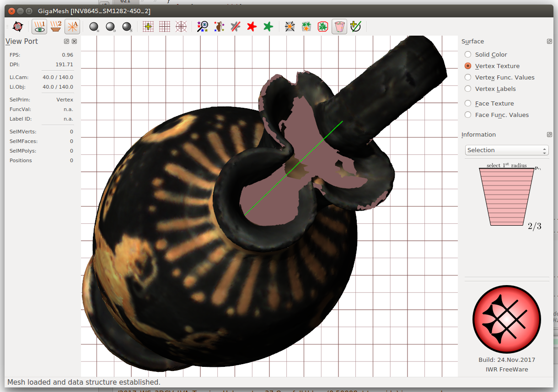Click the status bar mesh loaded message
Image resolution: width=558 pixels, height=392 pixels.
(83, 382)
